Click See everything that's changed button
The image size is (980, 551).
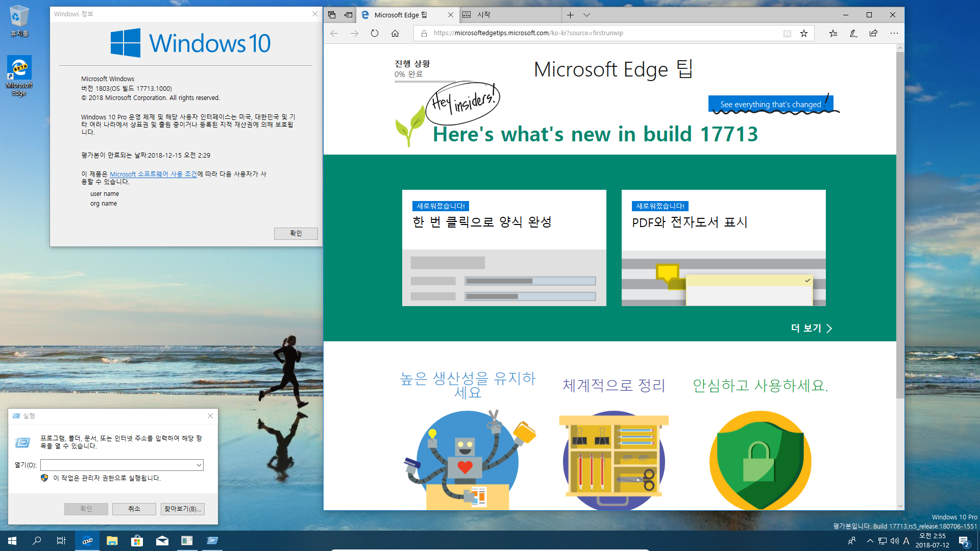771,104
